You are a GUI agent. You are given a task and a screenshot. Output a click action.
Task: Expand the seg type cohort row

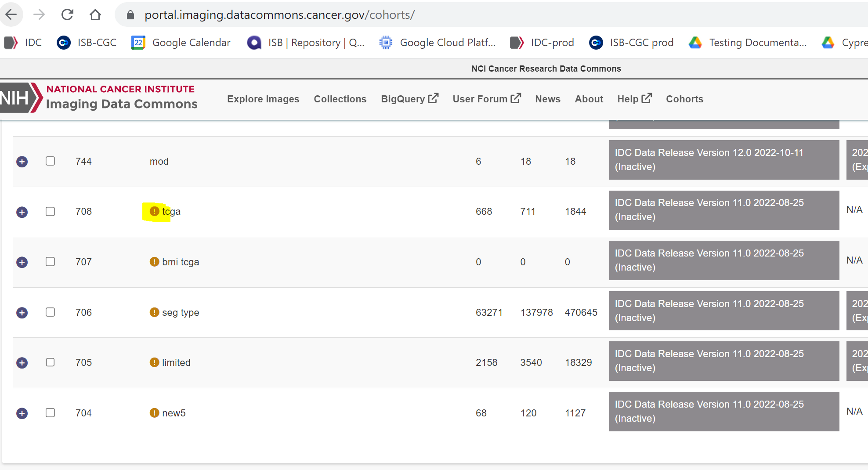[22, 312]
